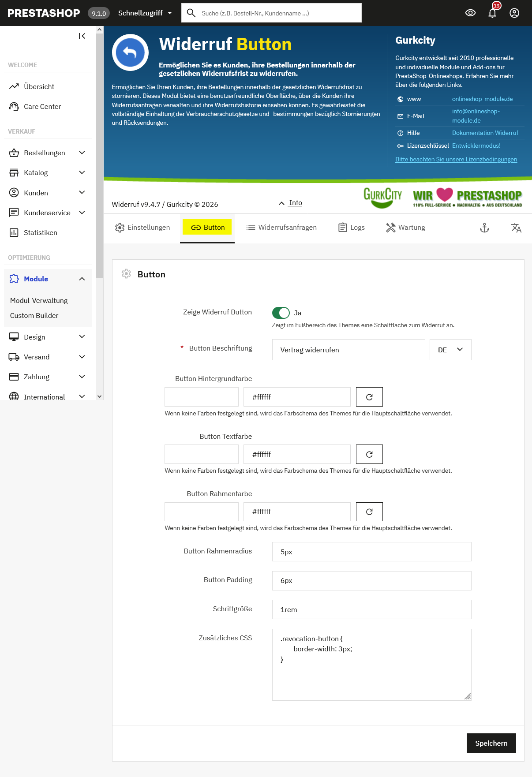This screenshot has height=777, width=532.
Task: Reset Button Rahmenfarbe with the reload icon
Action: tap(369, 512)
